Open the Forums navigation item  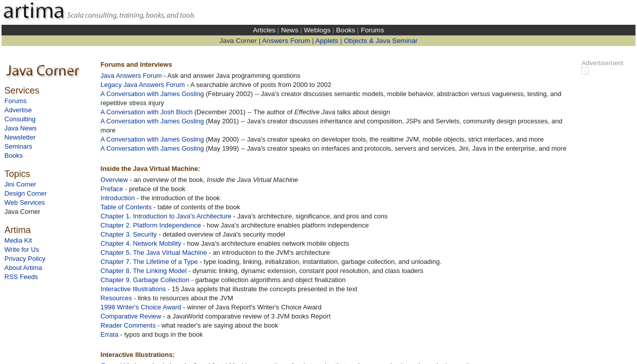372,30
